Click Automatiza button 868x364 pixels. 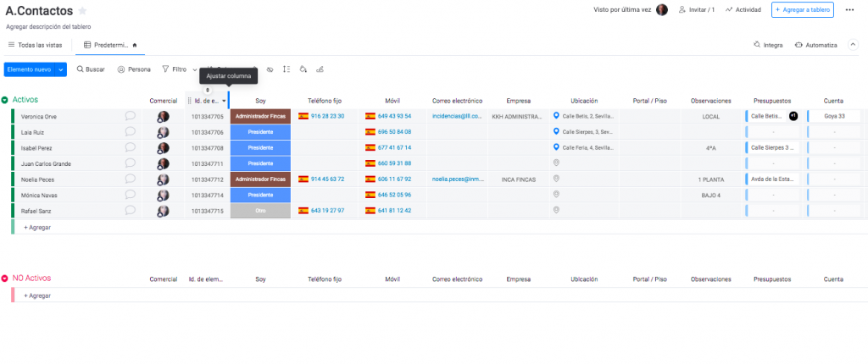[x=815, y=45]
